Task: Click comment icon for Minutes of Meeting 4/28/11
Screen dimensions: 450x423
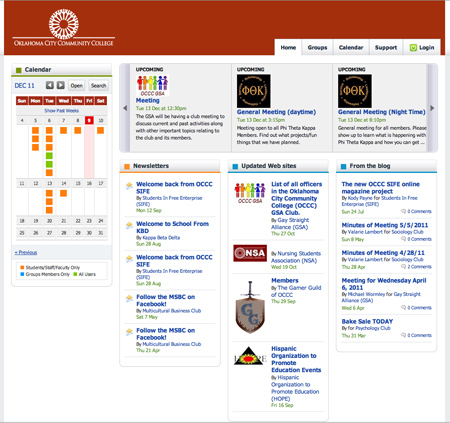Action: [x=403, y=267]
